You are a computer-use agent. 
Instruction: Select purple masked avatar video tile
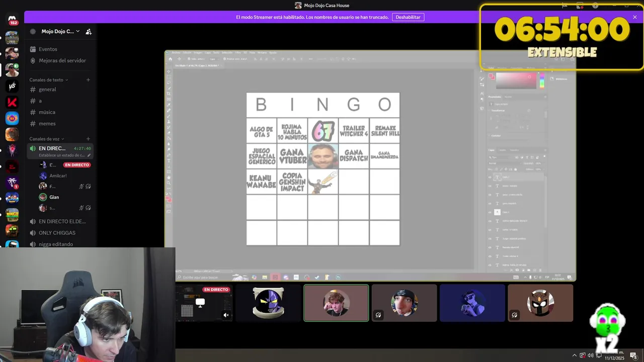point(268,303)
